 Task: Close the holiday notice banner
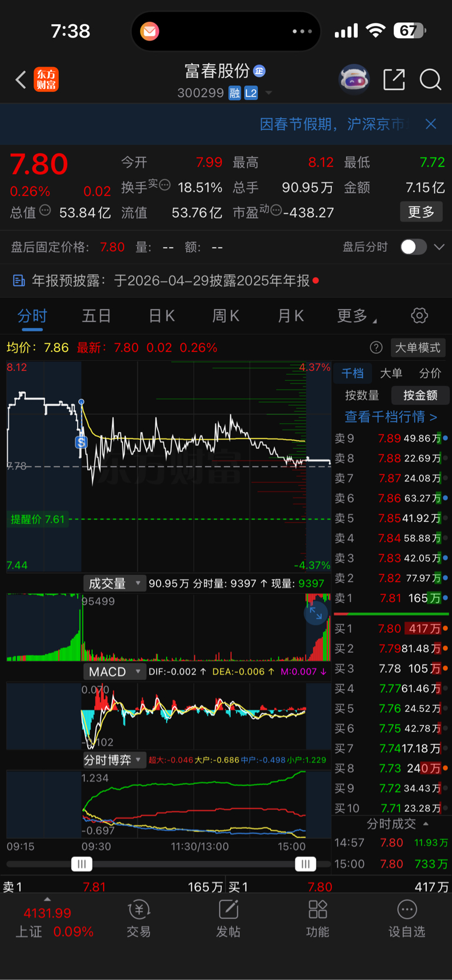click(x=431, y=124)
